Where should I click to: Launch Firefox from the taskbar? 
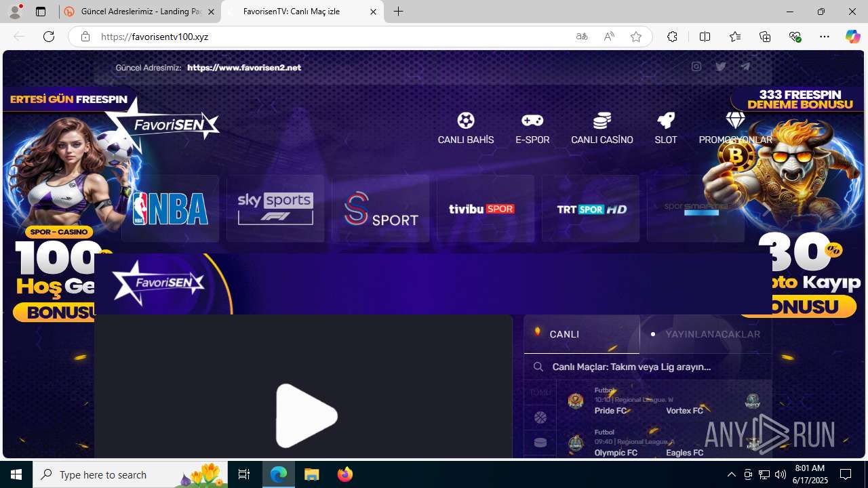pos(345,474)
